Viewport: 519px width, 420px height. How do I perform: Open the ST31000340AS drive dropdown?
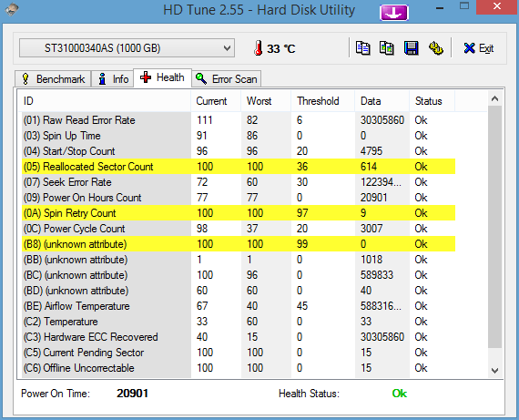point(127,48)
